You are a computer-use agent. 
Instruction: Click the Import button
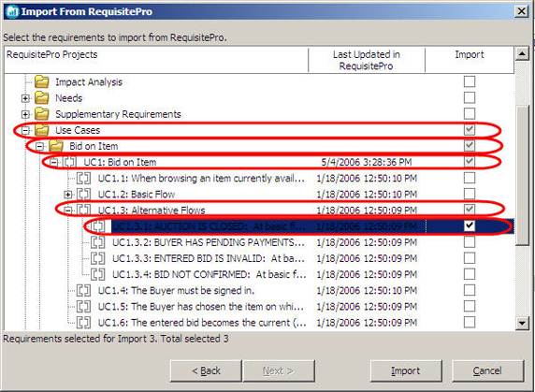pos(406,370)
